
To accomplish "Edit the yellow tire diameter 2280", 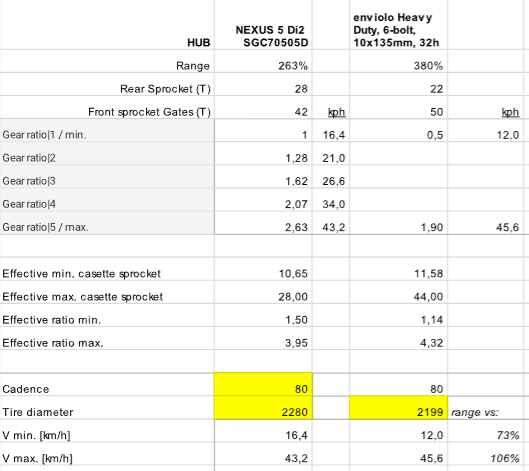I will pos(263,408).
